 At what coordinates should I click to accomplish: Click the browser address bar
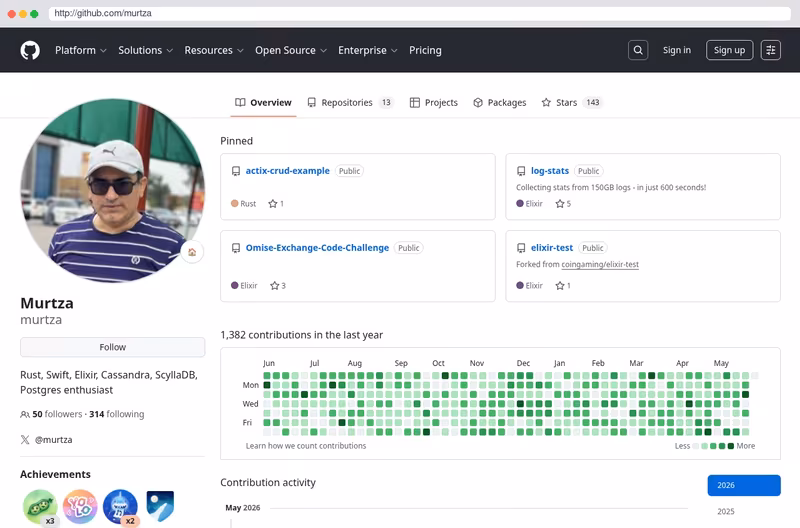tap(419, 13)
